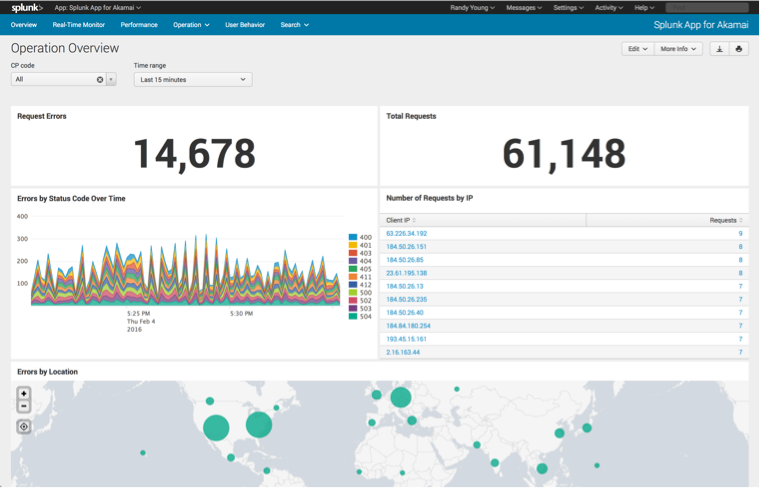Click the Errors by Status Code Over Time title
The height and width of the screenshot is (488, 760).
[x=71, y=199]
